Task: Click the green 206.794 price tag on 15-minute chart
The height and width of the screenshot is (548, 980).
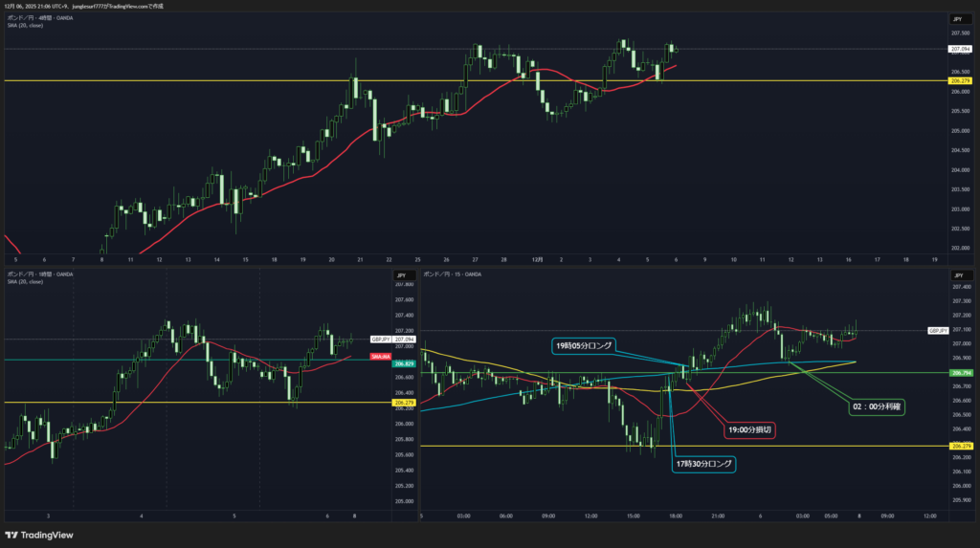Action: click(x=962, y=372)
